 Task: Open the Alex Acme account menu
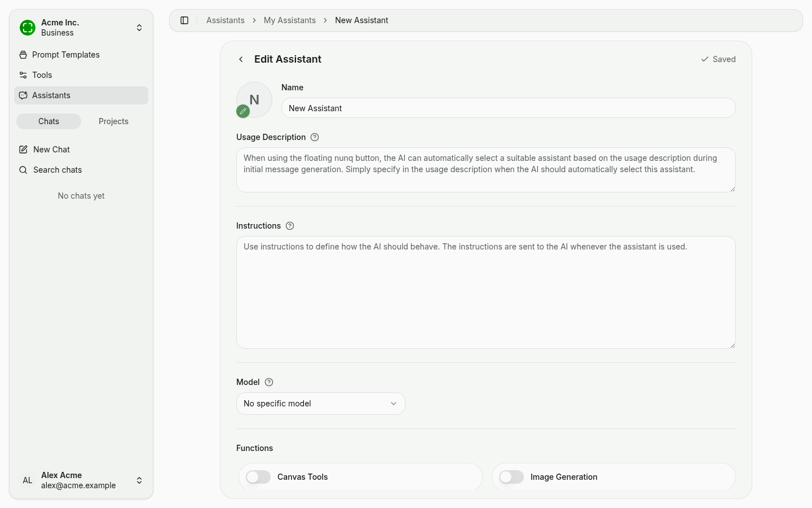click(81, 480)
